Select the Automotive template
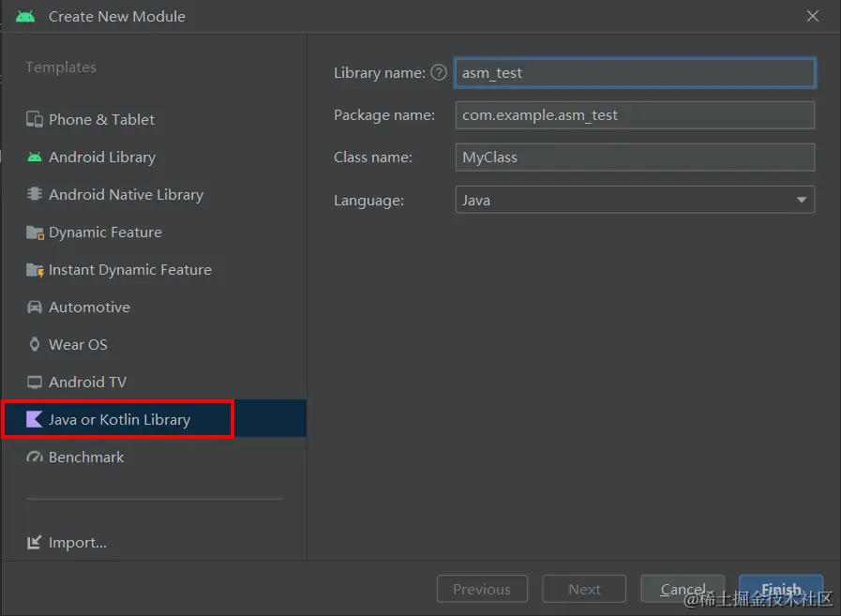The height and width of the screenshot is (616, 841). click(155, 307)
